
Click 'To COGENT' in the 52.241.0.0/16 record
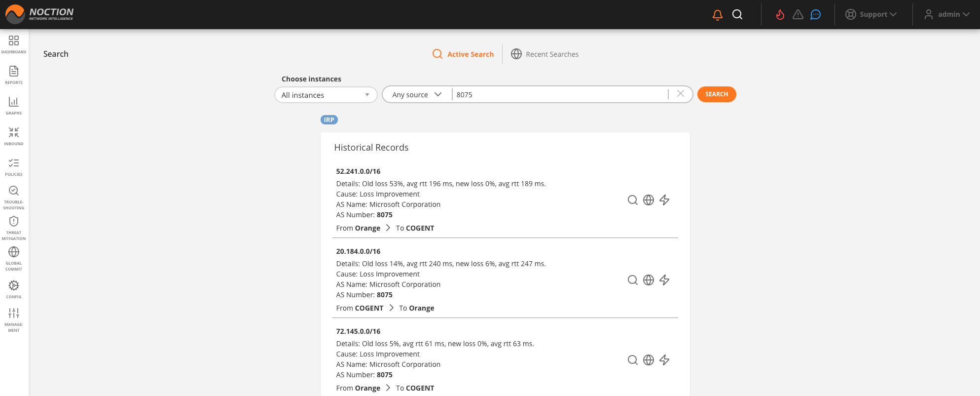tap(415, 228)
